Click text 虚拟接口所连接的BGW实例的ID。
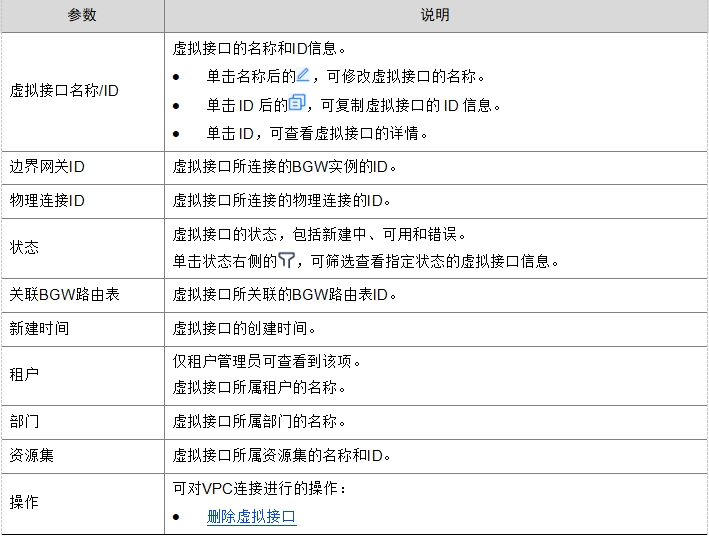The image size is (709, 536). click(285, 167)
